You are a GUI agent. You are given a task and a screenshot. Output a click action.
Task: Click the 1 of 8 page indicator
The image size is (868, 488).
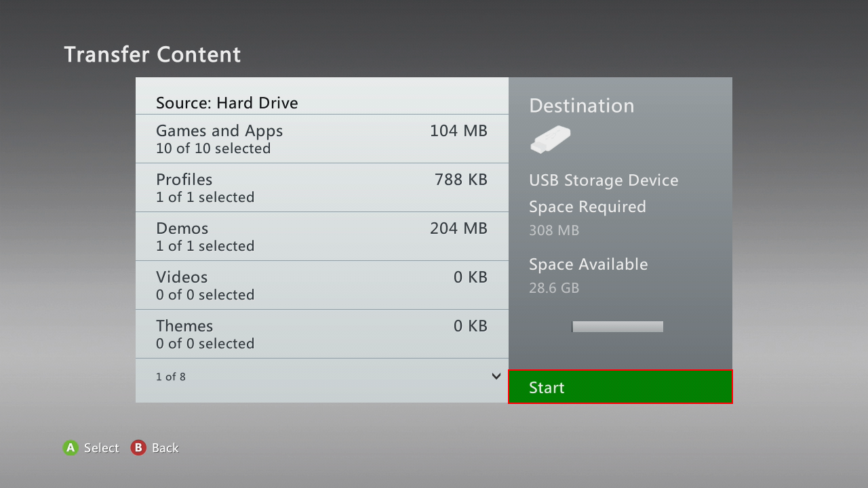[x=171, y=376]
